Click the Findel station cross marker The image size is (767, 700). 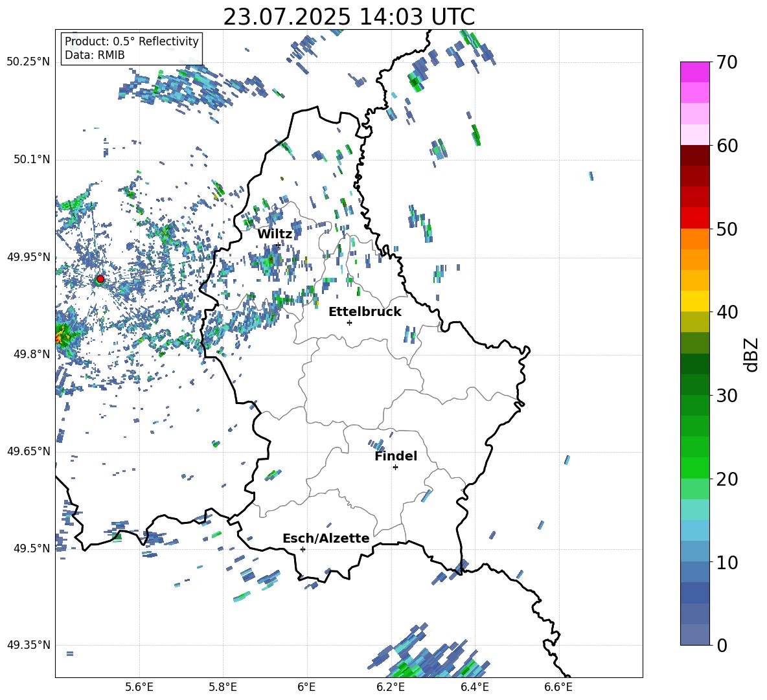pos(395,468)
